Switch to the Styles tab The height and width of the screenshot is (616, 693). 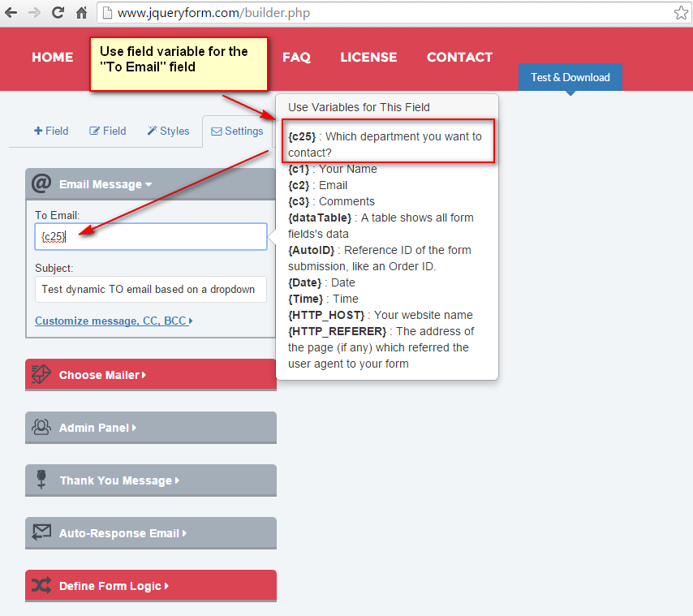[168, 131]
